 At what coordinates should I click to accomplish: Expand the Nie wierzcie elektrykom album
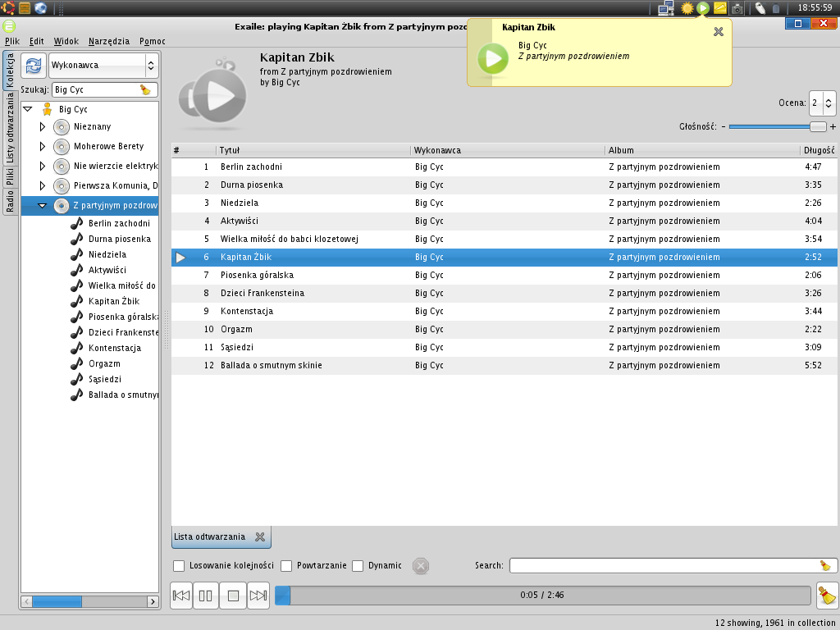pyautogui.click(x=43, y=166)
